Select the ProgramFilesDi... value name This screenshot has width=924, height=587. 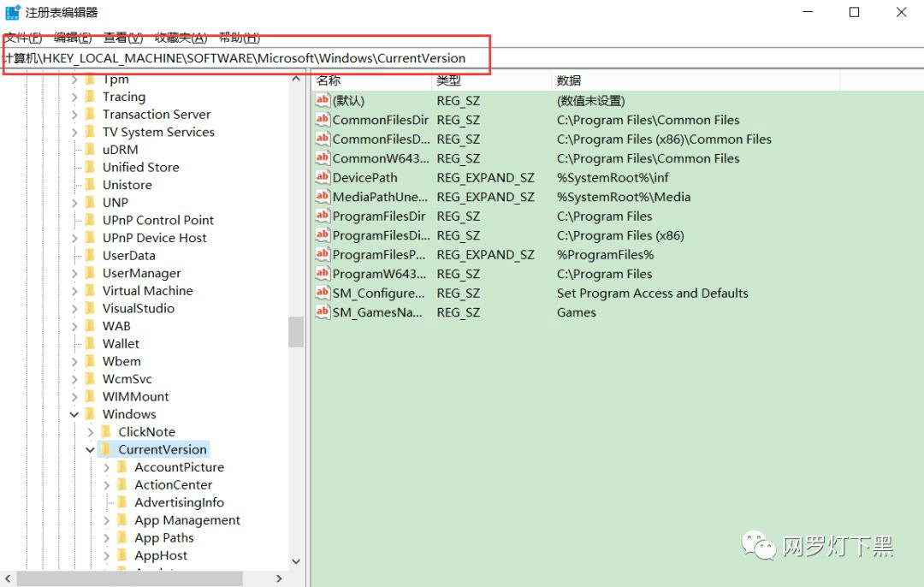(x=382, y=235)
